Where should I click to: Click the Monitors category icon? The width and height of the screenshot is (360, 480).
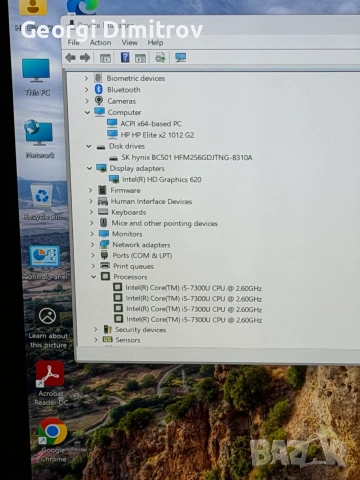(x=104, y=234)
